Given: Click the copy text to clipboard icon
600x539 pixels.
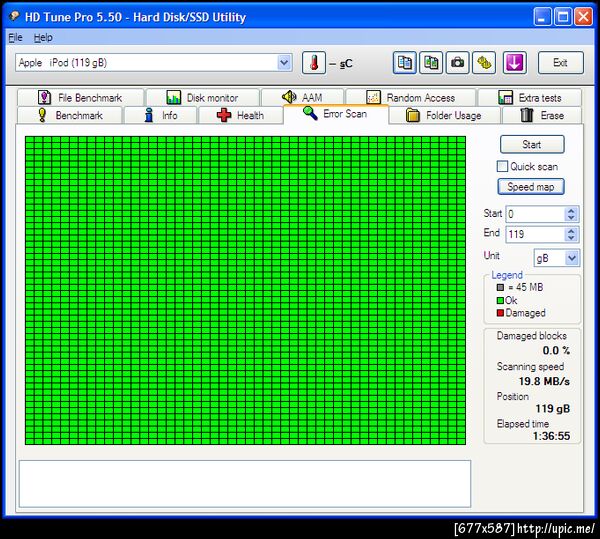Looking at the screenshot, I should point(404,63).
